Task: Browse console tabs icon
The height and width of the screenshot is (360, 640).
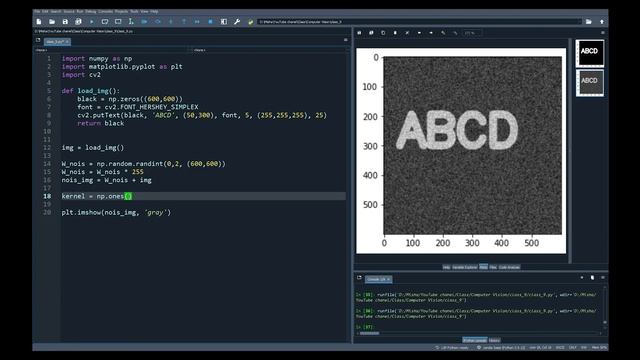Action: 359,278
